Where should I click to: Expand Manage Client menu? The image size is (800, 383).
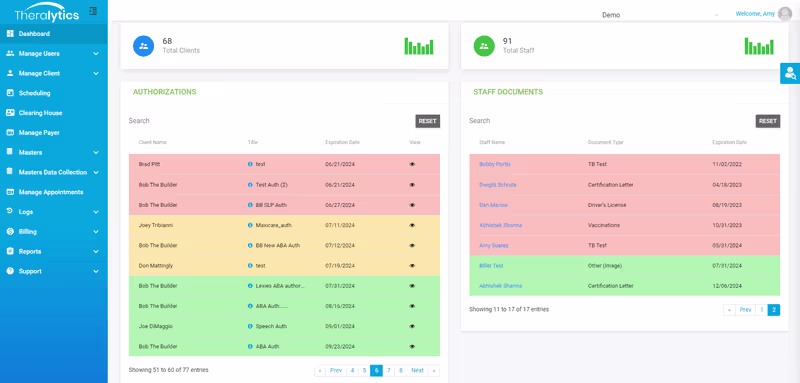tap(54, 73)
